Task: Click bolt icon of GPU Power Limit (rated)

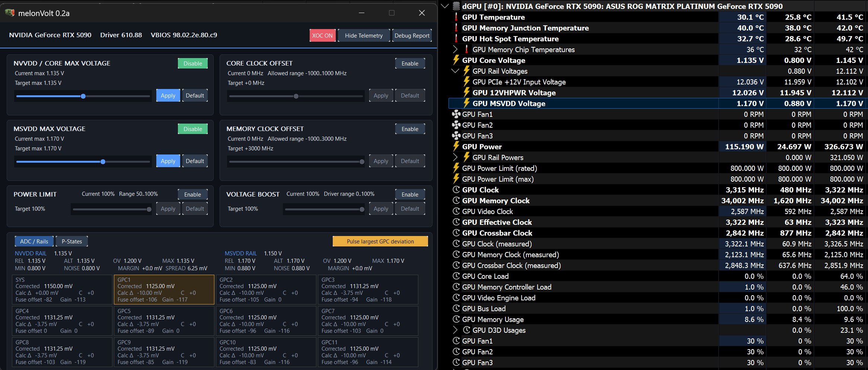Action: [456, 168]
